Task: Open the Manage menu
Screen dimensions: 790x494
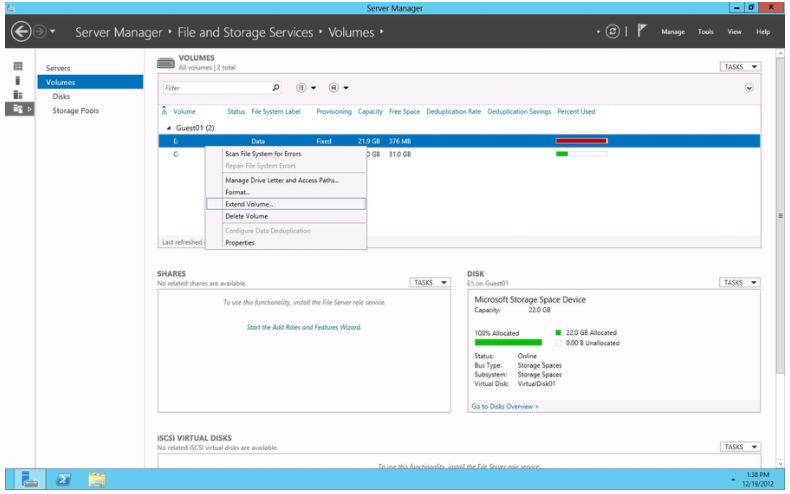Action: pos(672,32)
